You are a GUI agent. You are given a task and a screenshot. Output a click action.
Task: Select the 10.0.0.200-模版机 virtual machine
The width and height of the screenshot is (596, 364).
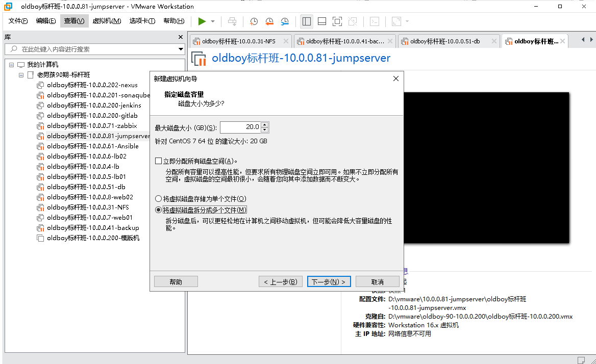[93, 238]
